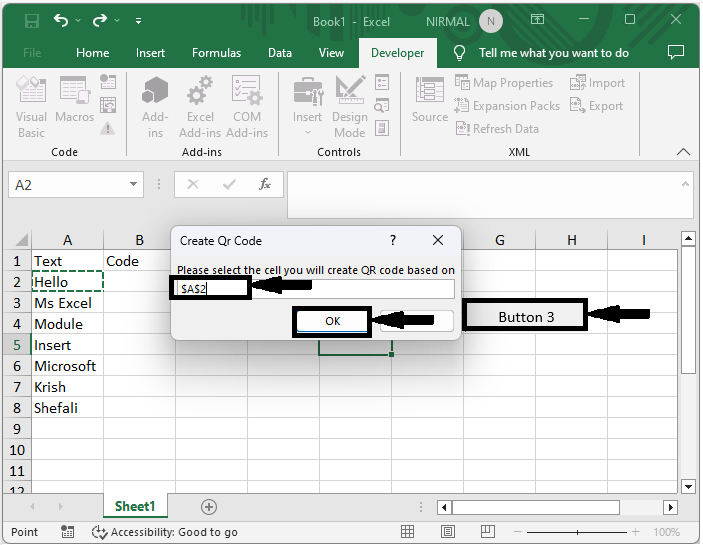Toggle Design Mode in Controls

(x=350, y=108)
